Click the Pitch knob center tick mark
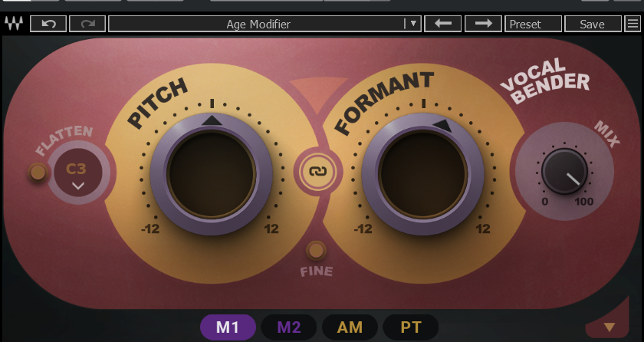 pos(212,103)
